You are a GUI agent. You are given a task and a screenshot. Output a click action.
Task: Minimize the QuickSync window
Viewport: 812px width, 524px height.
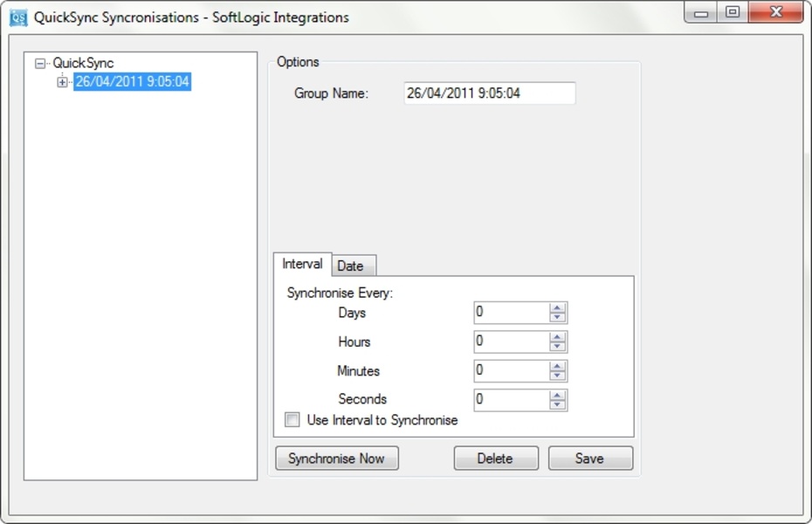coord(701,12)
